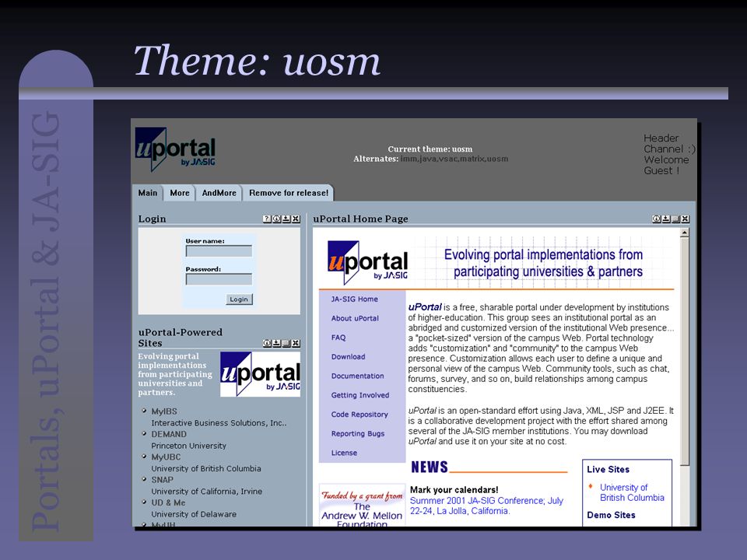747x560 pixels.
Task: Click the "Interactive Business Solutions, Inc.." text
Action: (x=219, y=423)
